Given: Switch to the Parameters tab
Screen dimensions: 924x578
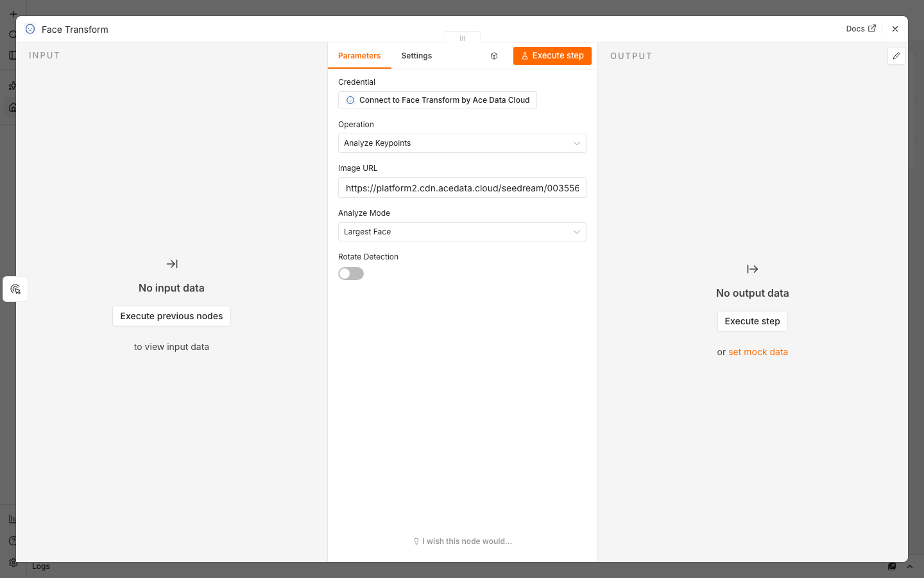Looking at the screenshot, I should [x=359, y=56].
